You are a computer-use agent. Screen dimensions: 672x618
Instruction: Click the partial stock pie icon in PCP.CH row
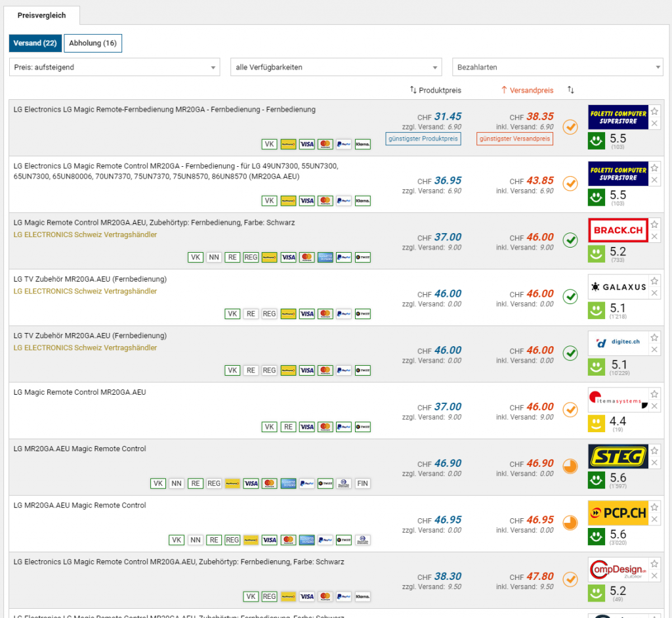coord(570,523)
